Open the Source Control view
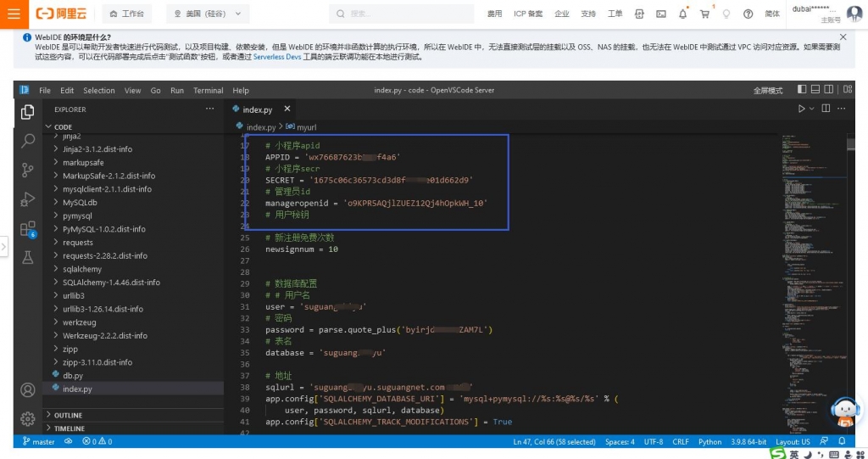 pos(28,170)
